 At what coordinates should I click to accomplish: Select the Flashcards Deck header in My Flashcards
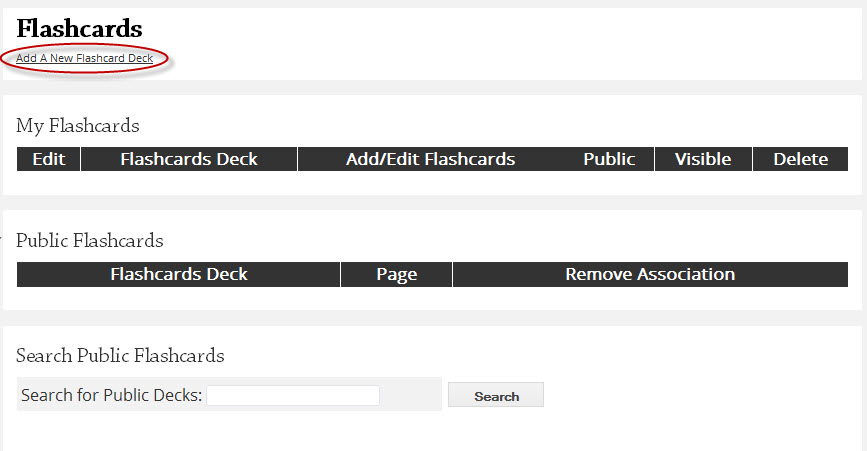pos(189,159)
